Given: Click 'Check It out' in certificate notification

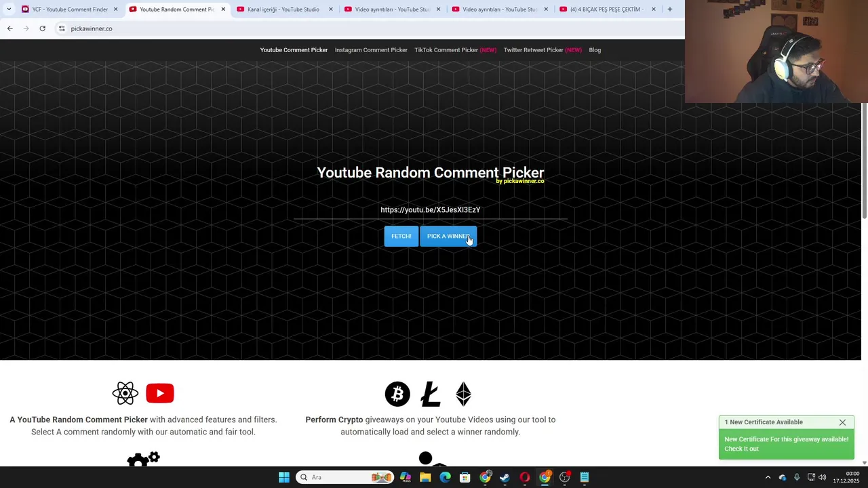Looking at the screenshot, I should point(741,449).
